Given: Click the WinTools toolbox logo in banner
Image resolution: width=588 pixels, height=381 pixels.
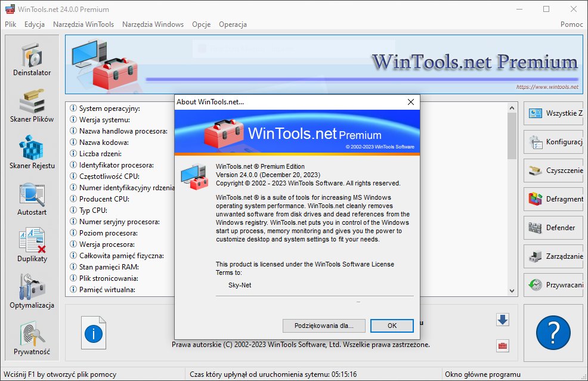Looking at the screenshot, I should click(x=104, y=64).
